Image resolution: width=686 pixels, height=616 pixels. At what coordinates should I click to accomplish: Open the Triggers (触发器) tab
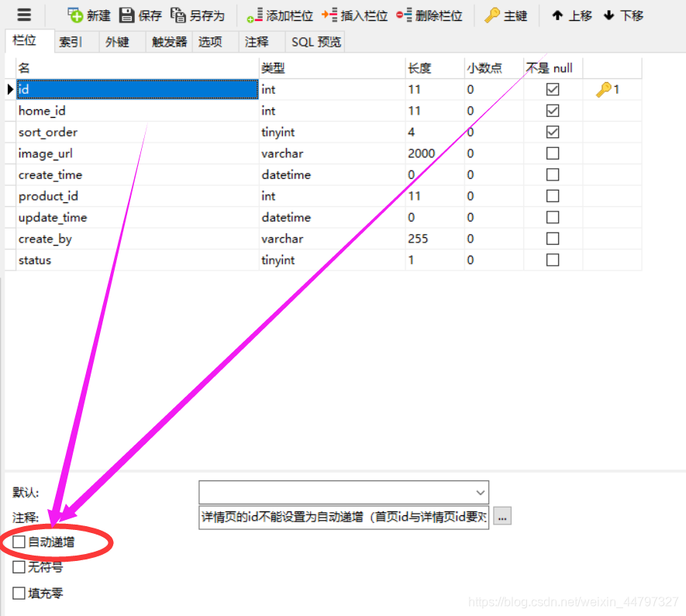tap(169, 42)
